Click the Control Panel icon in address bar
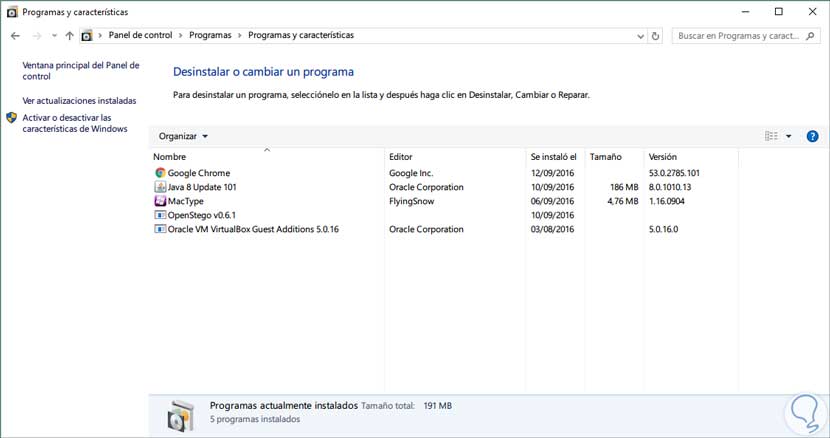The width and height of the screenshot is (830, 438). (x=87, y=35)
